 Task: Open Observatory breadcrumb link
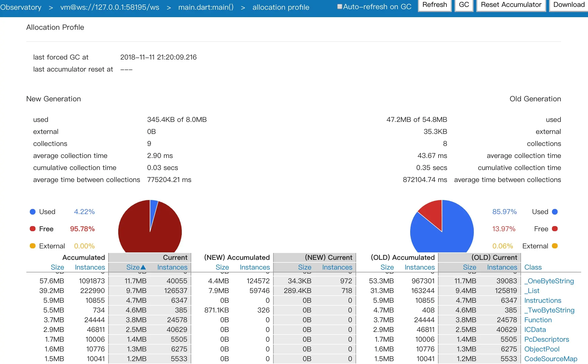[x=21, y=7]
